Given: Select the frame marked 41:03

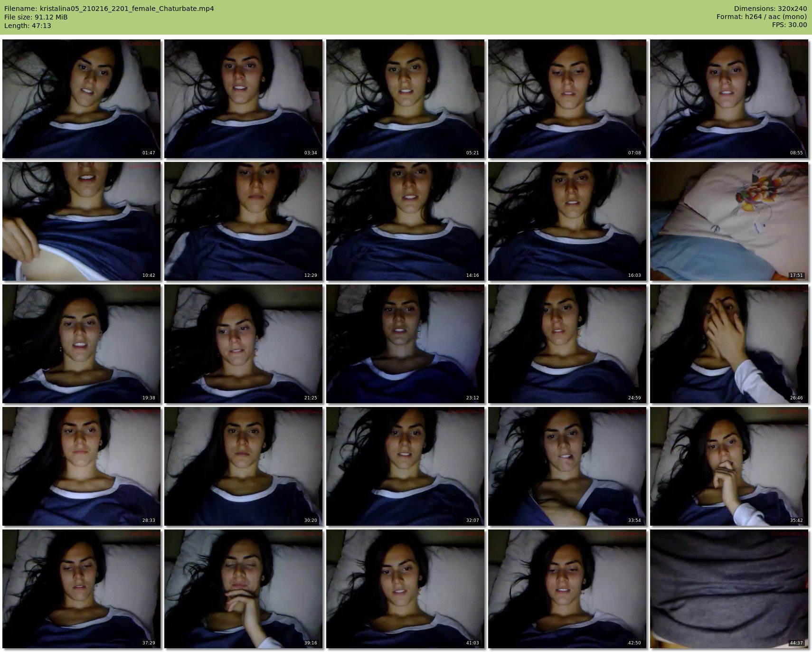Looking at the screenshot, I should [405, 589].
